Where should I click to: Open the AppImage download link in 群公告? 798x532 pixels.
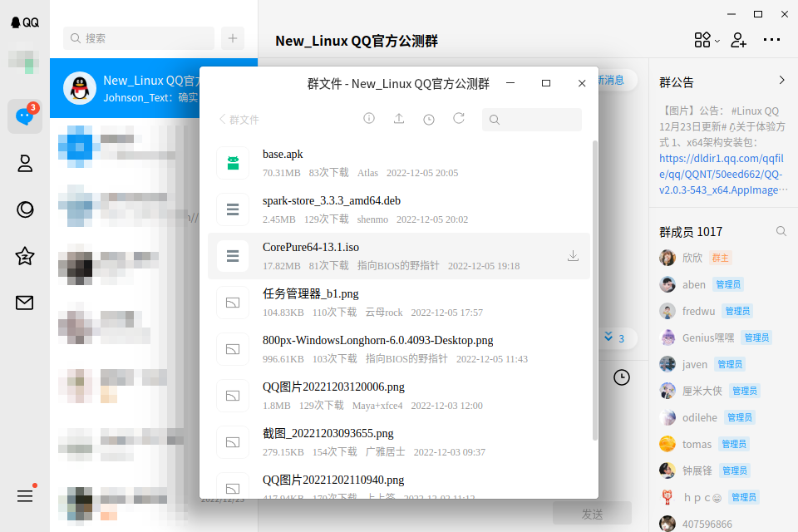pyautogui.click(x=722, y=174)
